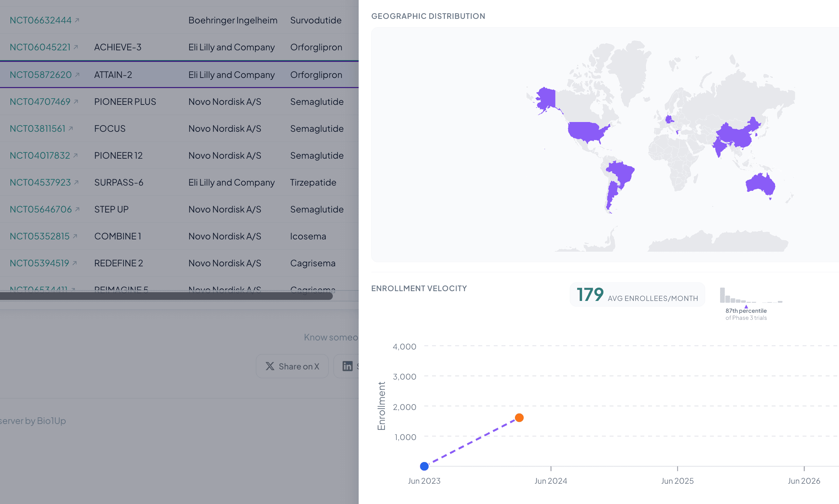
Task: Click the REDEFINE 2 trial name
Action: point(119,263)
